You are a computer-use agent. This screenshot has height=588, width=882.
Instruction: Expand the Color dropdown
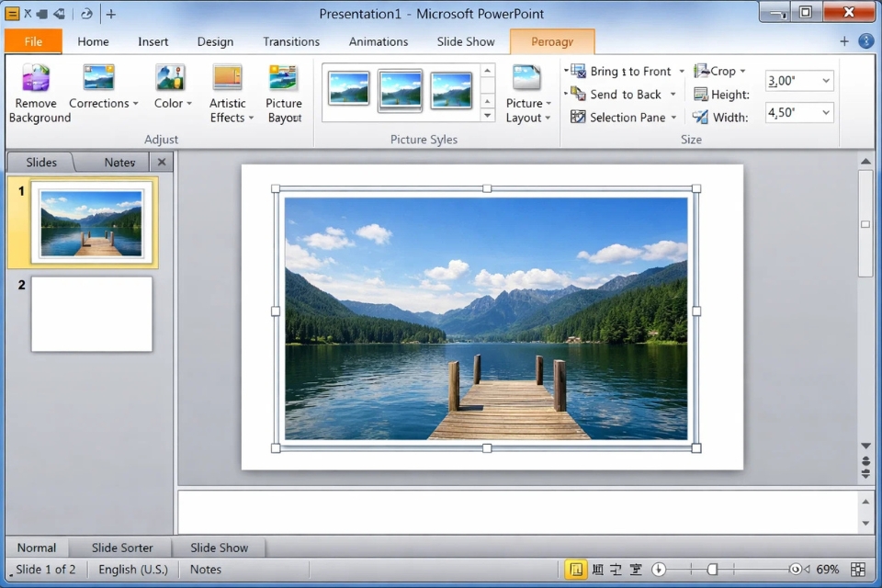click(x=173, y=104)
